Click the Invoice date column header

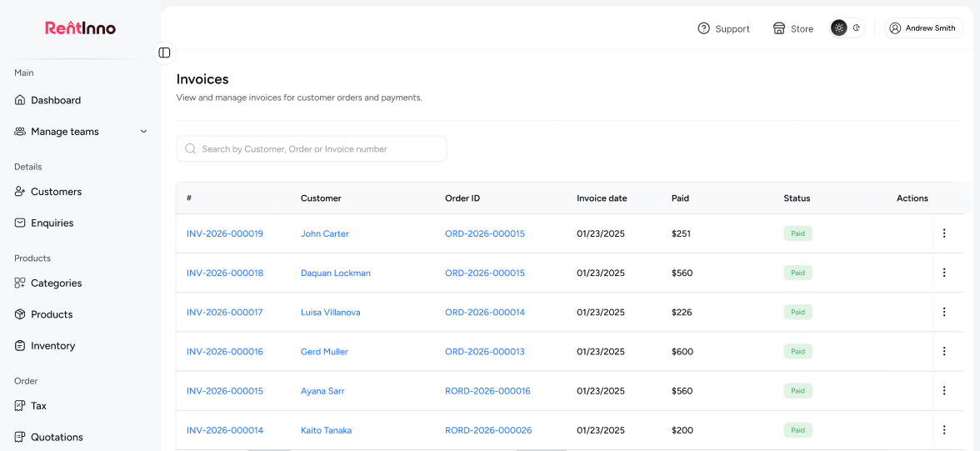(x=602, y=198)
